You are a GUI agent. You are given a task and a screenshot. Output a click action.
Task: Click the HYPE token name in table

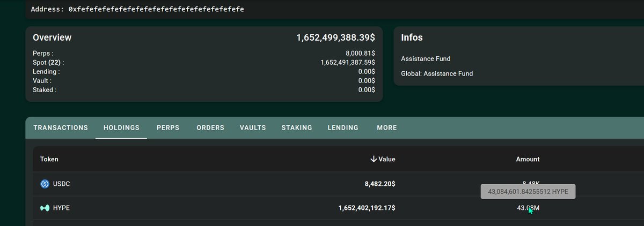tap(61, 208)
